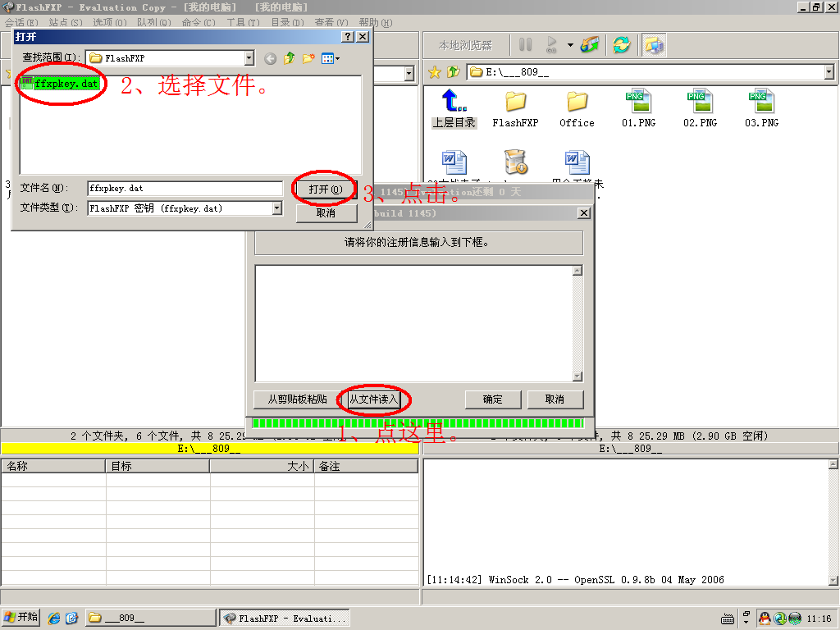Expand the 文件类型 file type dropdown
Screen dimensions: 840x630
pyautogui.click(x=276, y=208)
